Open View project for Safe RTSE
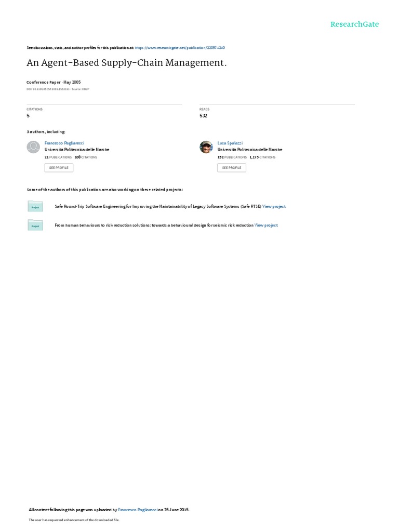Screen dimensions: 399x532 [274, 206]
